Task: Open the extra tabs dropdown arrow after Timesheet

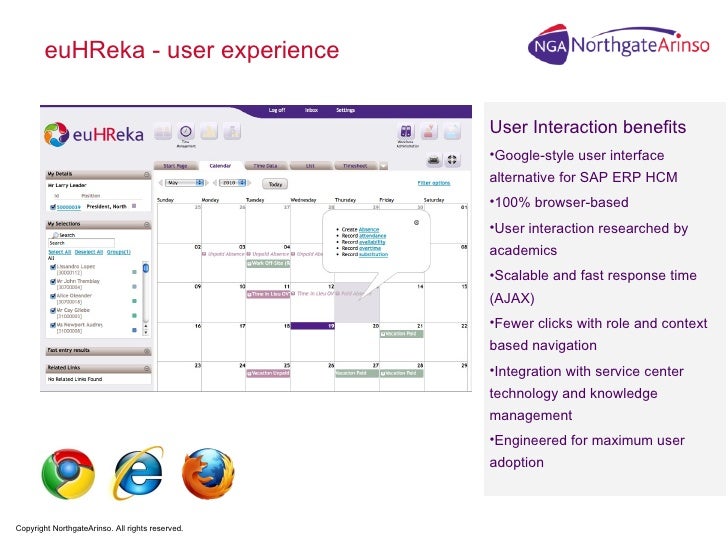Action: (x=384, y=166)
